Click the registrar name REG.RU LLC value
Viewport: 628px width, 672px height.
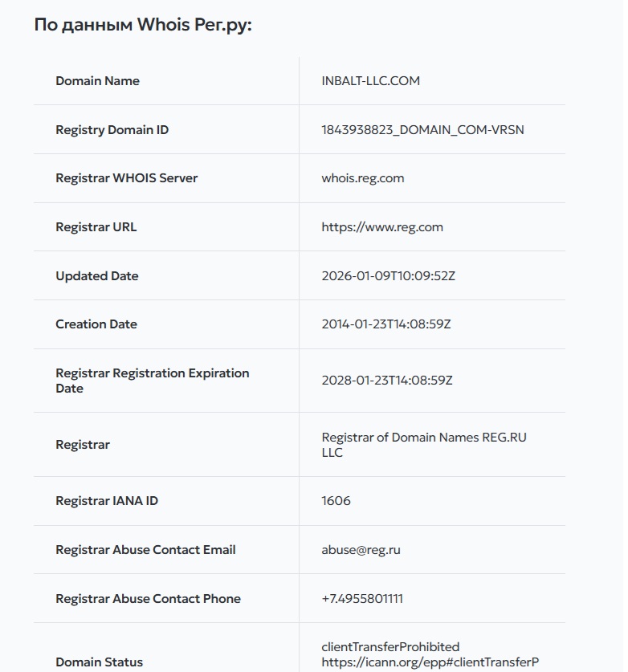point(423,445)
